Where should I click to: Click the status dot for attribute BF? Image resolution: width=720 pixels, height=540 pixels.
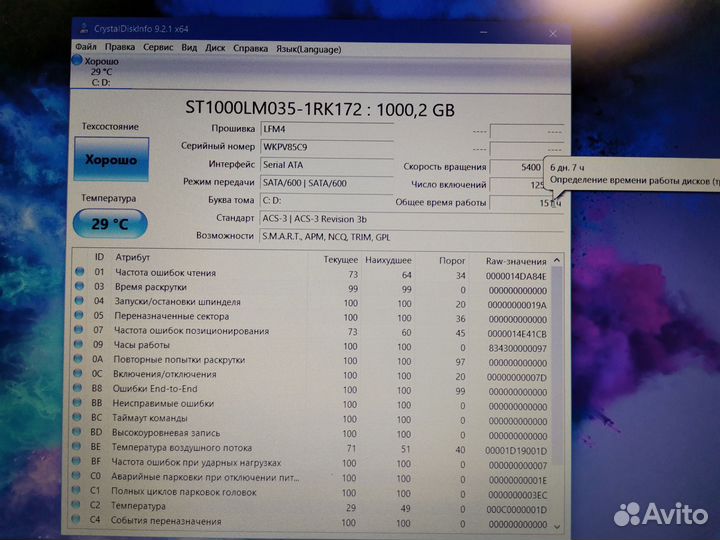(x=76, y=461)
